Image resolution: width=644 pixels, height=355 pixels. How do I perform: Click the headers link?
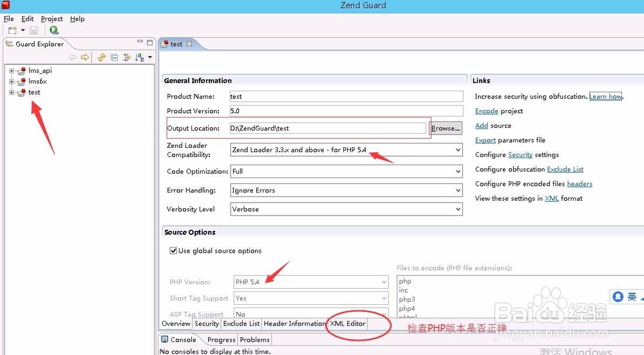580,184
